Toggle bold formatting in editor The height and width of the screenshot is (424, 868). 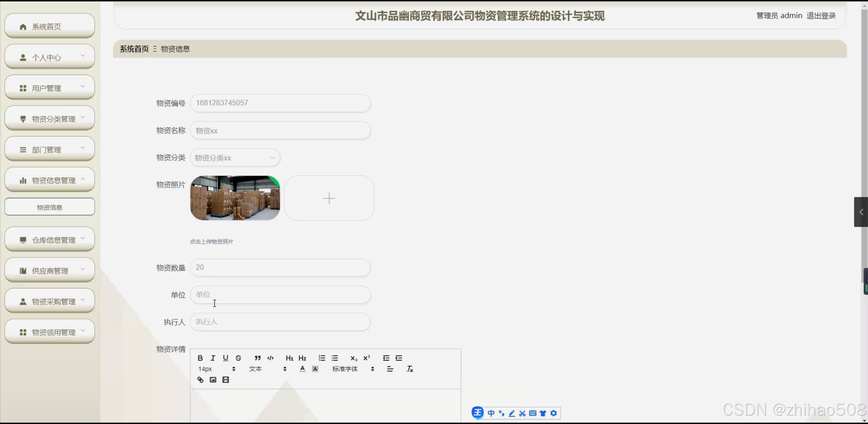pos(200,358)
